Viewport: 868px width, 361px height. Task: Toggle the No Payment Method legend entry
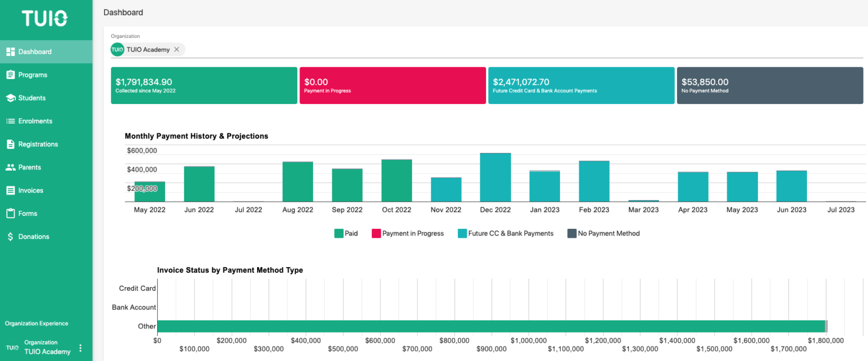tap(603, 233)
